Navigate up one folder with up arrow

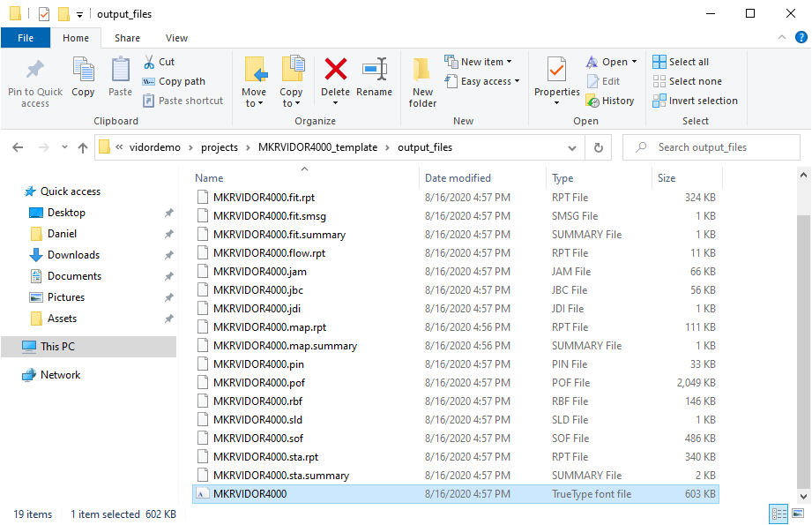pos(83,147)
